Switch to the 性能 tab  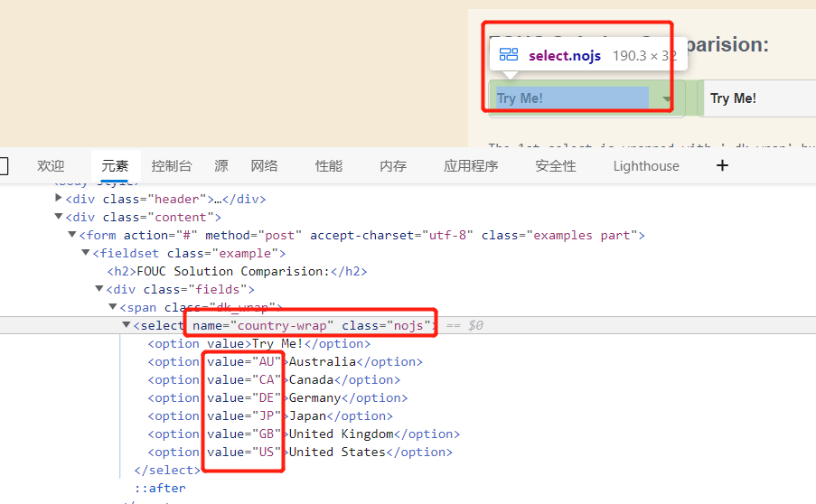click(329, 166)
